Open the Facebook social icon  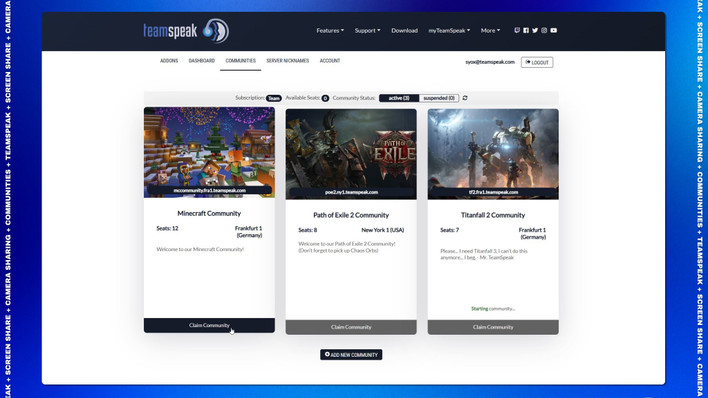pyautogui.click(x=526, y=30)
